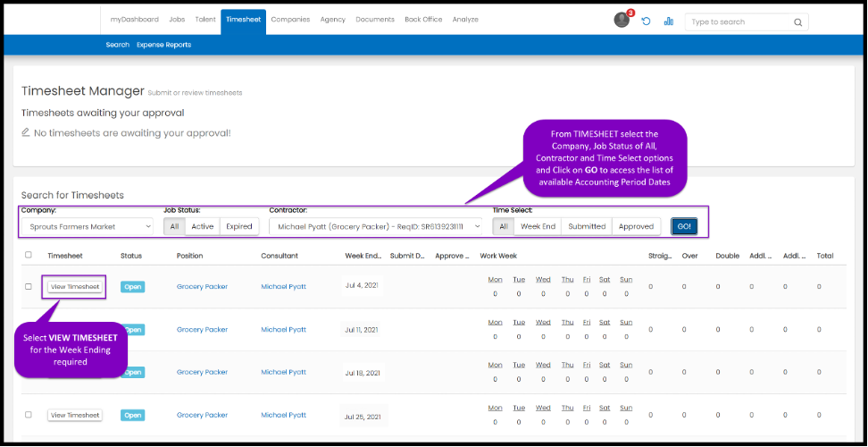Expand the Company dropdown showing Sprouts Farmers Market
This screenshot has width=868, height=447.
[x=87, y=227]
